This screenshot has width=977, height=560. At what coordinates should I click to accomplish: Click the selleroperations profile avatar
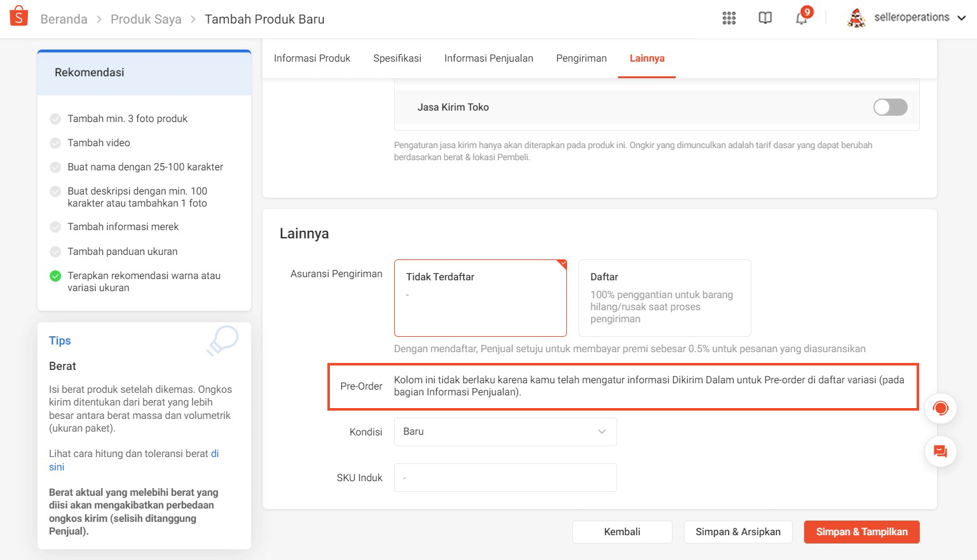click(x=856, y=18)
